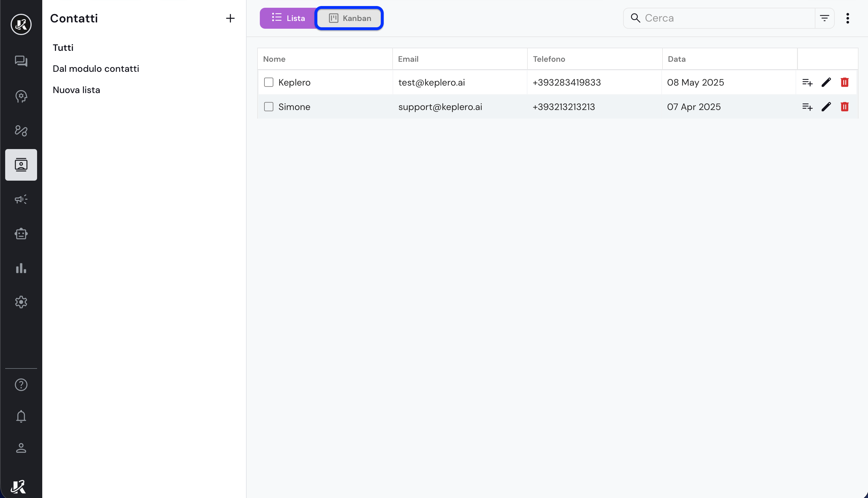Check the Simone row checkbox
Image resolution: width=868 pixels, height=498 pixels.
pyautogui.click(x=269, y=107)
